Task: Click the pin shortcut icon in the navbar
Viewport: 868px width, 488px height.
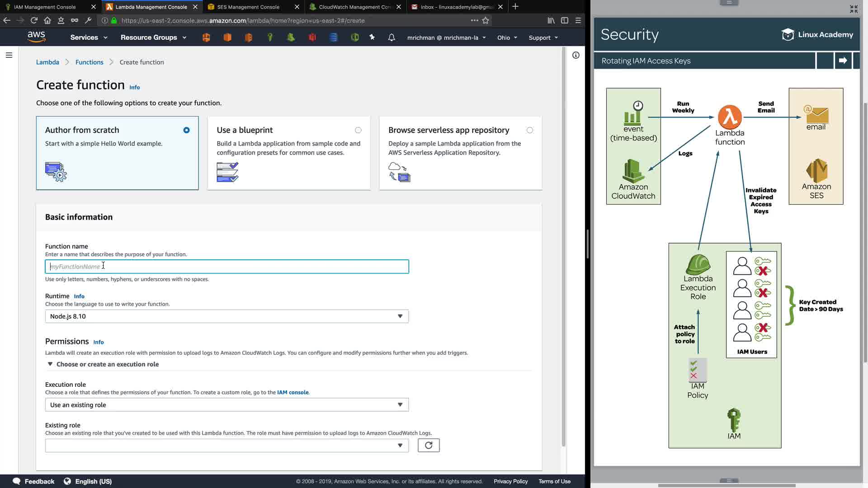Action: click(372, 38)
